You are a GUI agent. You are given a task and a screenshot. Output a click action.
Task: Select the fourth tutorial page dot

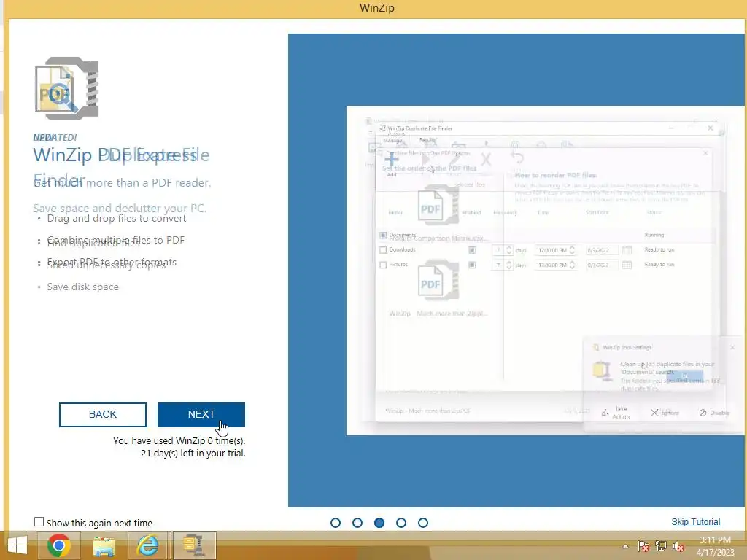[x=401, y=523]
